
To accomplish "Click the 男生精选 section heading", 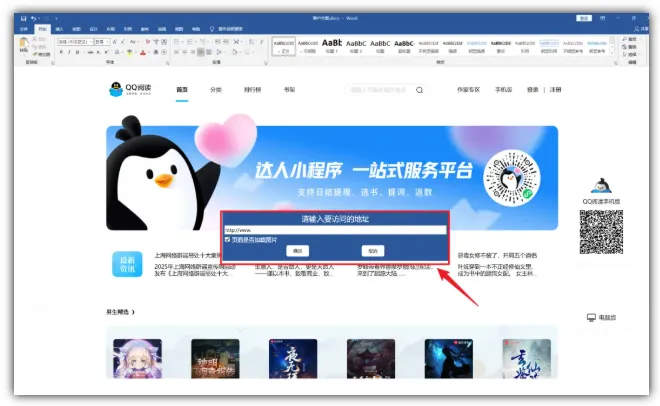I will point(120,312).
